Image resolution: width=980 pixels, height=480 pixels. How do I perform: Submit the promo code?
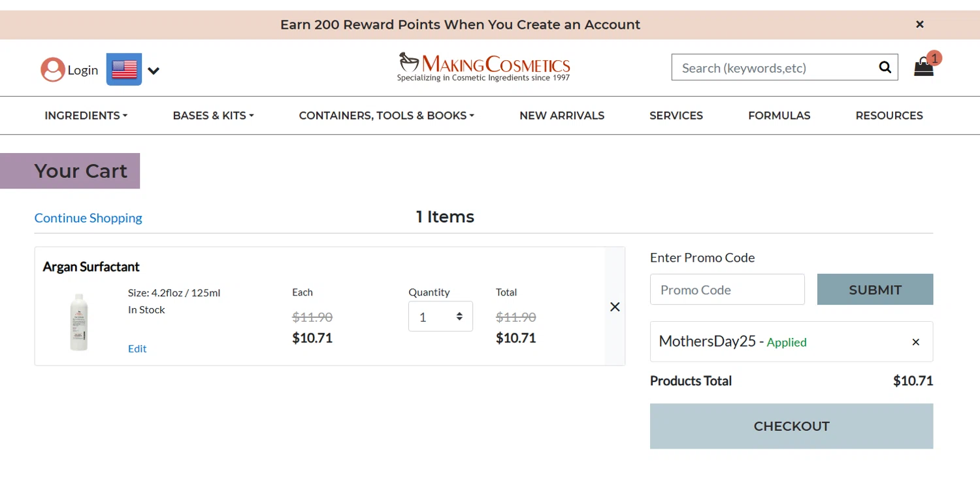[875, 290]
